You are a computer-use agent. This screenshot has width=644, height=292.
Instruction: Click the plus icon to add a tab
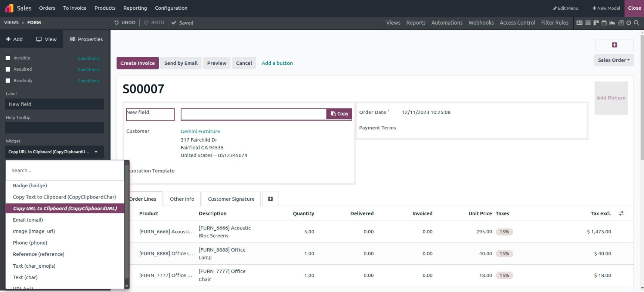[x=270, y=199]
